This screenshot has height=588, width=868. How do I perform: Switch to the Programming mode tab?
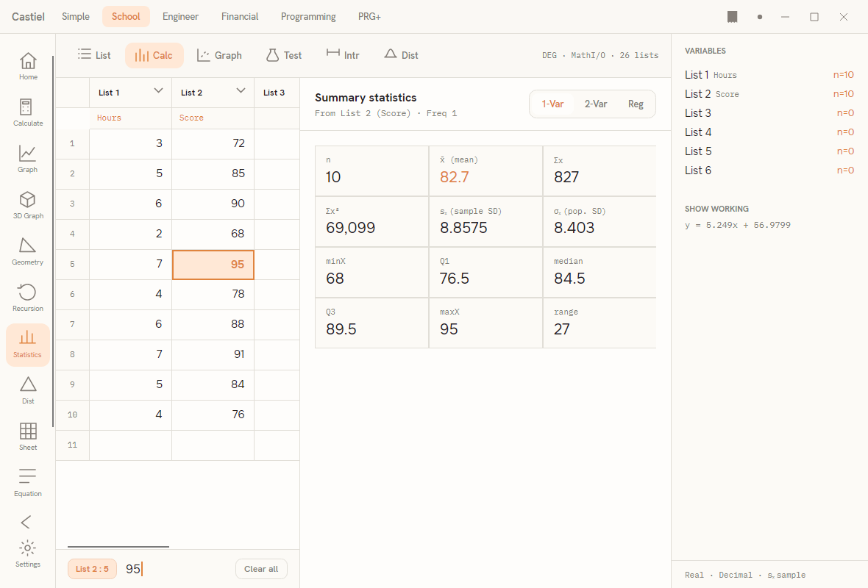click(x=308, y=17)
